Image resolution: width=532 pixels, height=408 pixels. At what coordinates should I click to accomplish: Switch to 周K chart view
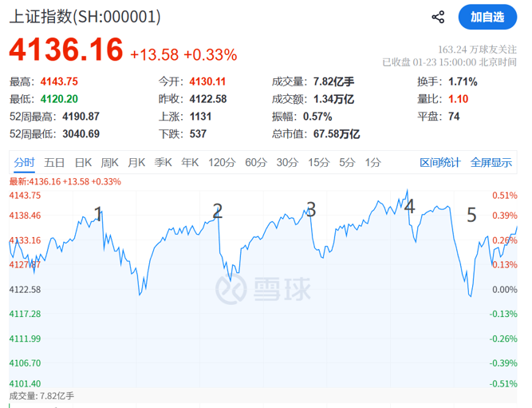[x=110, y=162]
